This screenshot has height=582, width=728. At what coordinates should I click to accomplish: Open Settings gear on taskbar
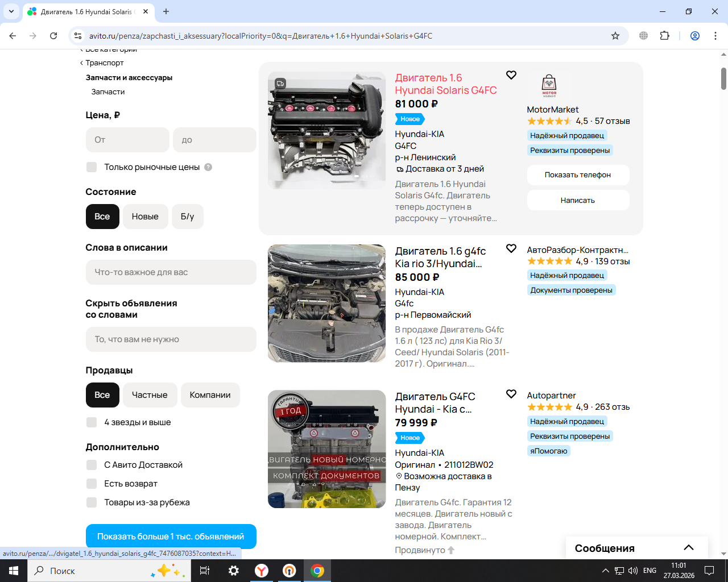[x=233, y=571]
